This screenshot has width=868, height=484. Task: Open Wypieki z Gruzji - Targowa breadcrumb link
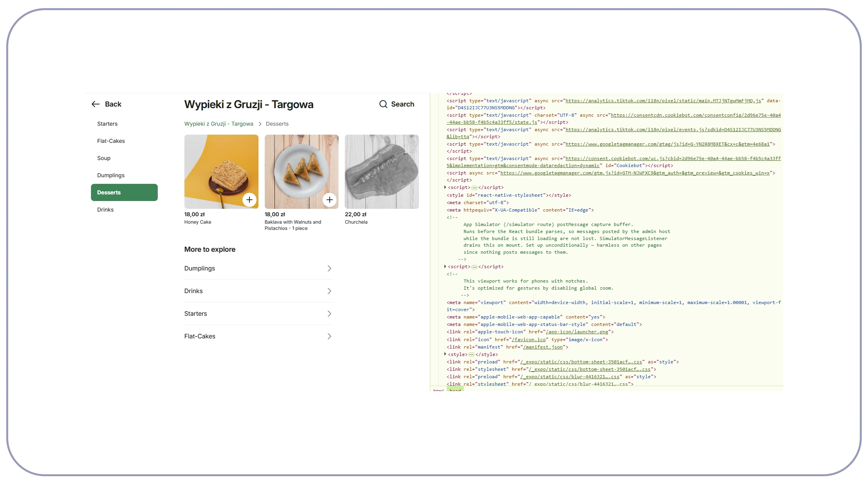coord(219,124)
